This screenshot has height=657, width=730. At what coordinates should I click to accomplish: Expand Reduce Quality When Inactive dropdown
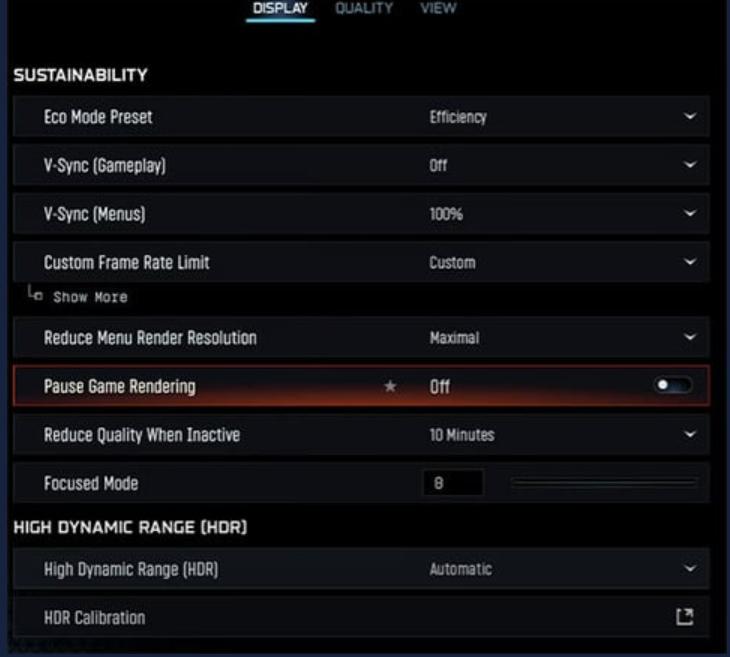(690, 435)
